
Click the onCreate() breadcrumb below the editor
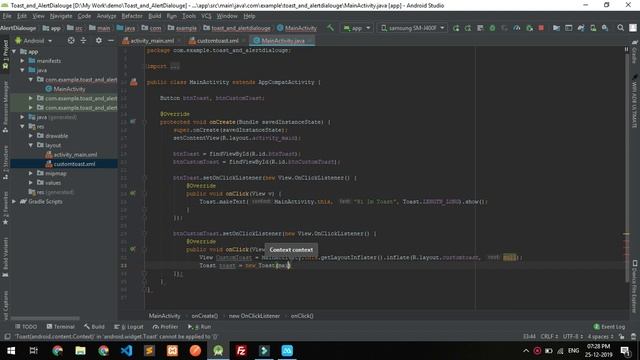pyautogui.click(x=204, y=316)
